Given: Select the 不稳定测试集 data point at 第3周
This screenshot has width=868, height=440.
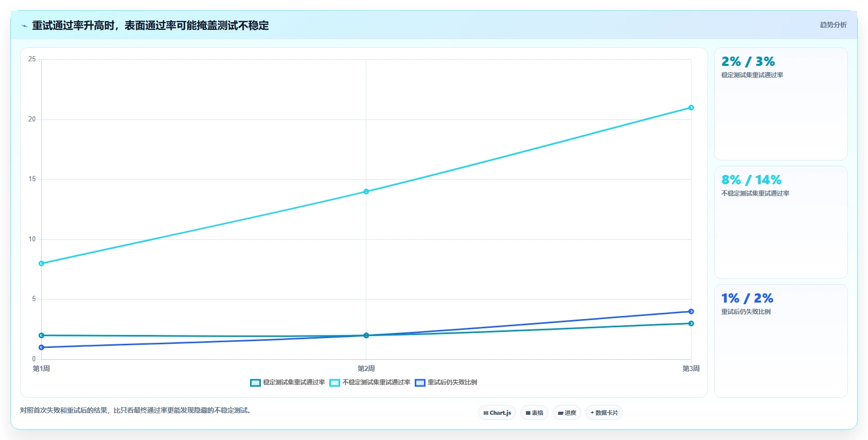Looking at the screenshot, I should (691, 108).
